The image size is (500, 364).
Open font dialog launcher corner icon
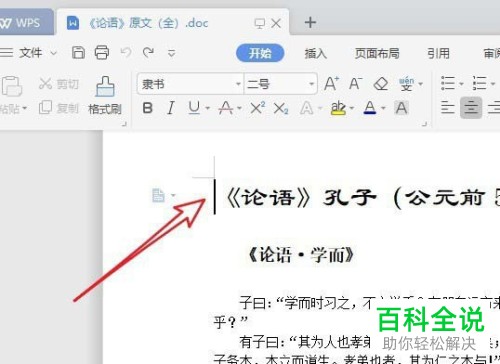(424, 124)
